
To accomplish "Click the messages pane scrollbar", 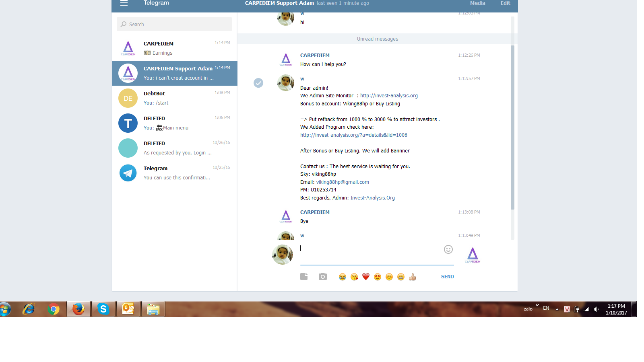I will coord(512,128).
